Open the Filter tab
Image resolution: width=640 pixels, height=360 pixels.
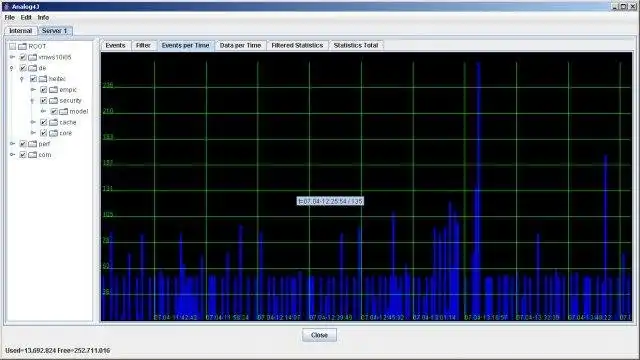(x=143, y=45)
